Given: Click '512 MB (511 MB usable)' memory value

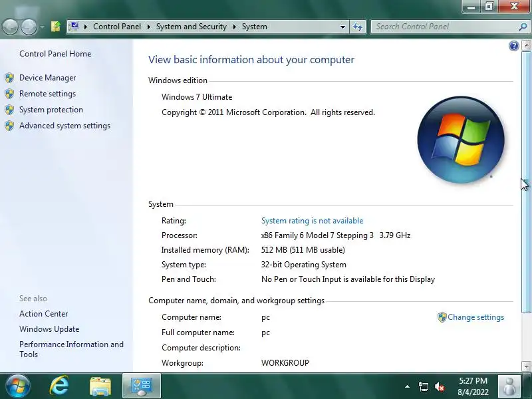Looking at the screenshot, I should [303, 250].
